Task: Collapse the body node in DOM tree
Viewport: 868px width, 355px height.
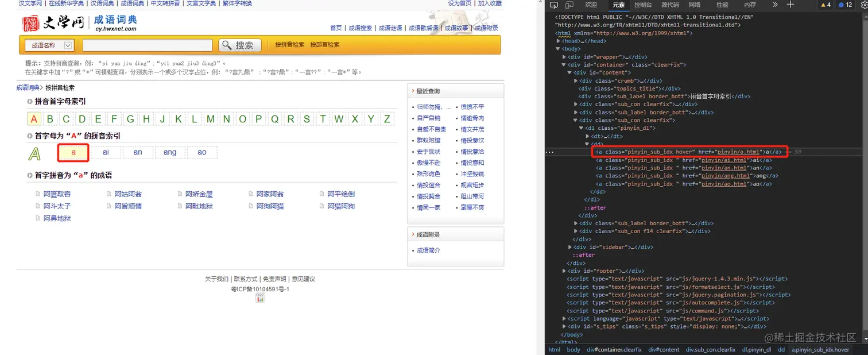Action: [x=559, y=49]
